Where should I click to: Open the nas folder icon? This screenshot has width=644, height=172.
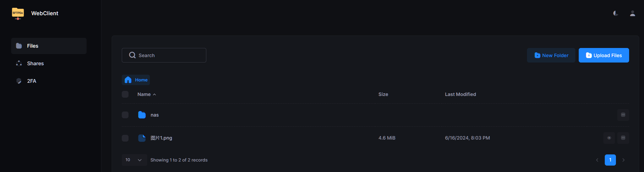click(142, 115)
